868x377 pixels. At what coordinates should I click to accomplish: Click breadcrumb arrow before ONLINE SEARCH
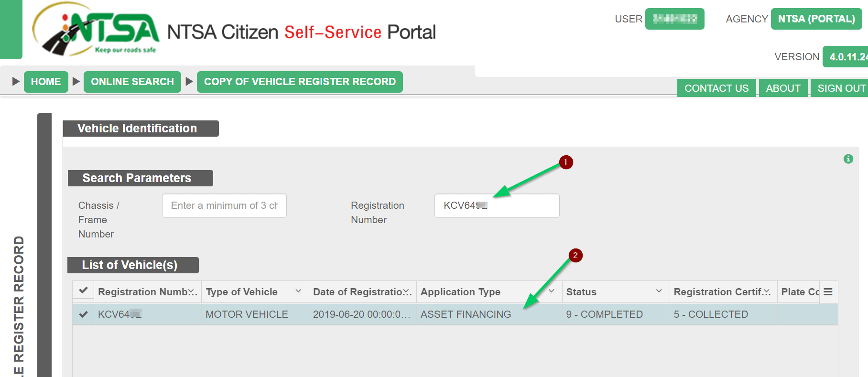coord(76,81)
